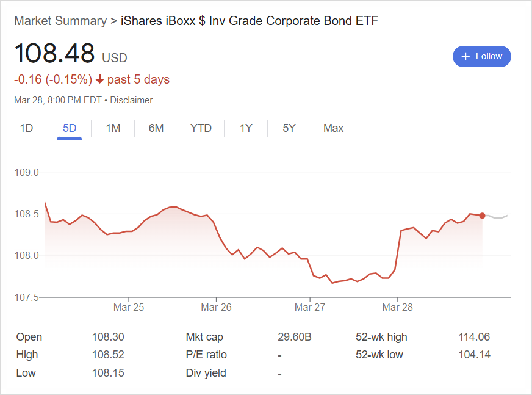Viewport: 532px width, 395px height.
Task: Select the YTD chart range
Action: (x=201, y=128)
